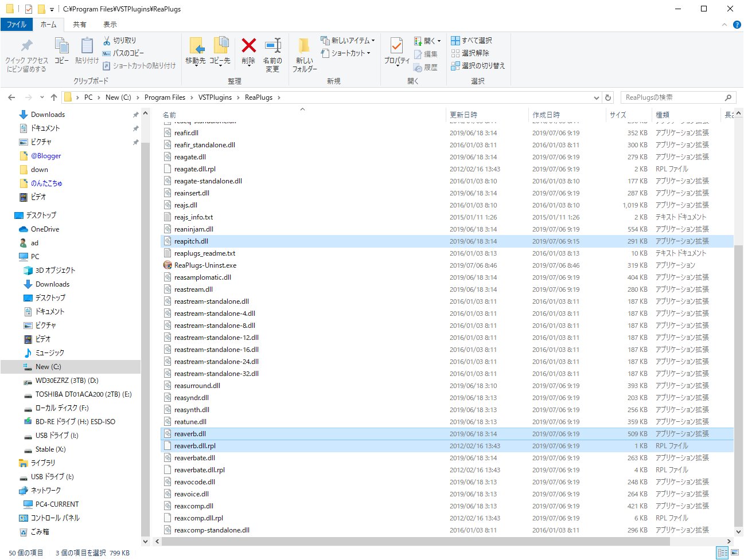
Task: Click the コピー button in clipboard group
Action: [x=61, y=50]
